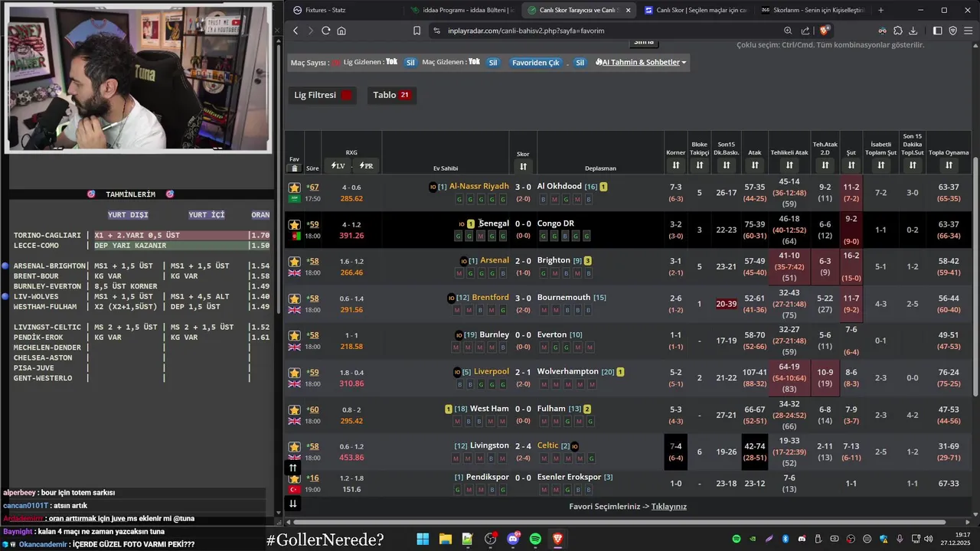The height and width of the screenshot is (551, 980).
Task: Open the browser home page
Action: pos(341,31)
